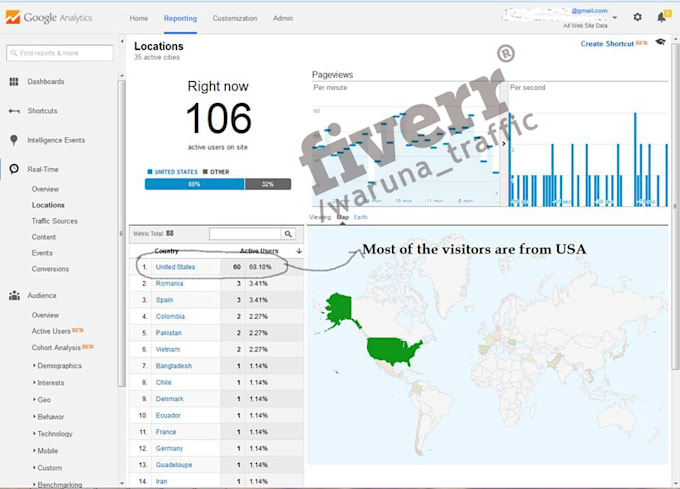Open the Admin tab
This screenshot has height=489, width=680.
pyautogui.click(x=283, y=18)
